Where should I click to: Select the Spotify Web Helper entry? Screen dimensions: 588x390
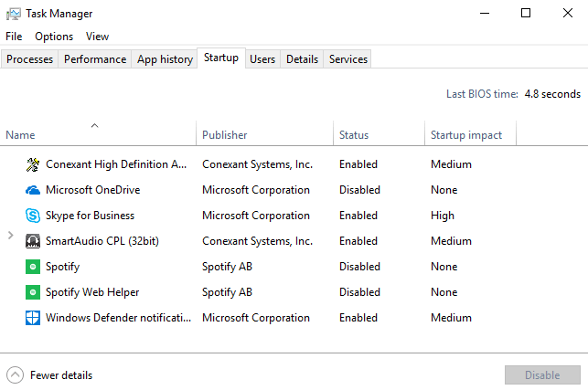[294, 292]
